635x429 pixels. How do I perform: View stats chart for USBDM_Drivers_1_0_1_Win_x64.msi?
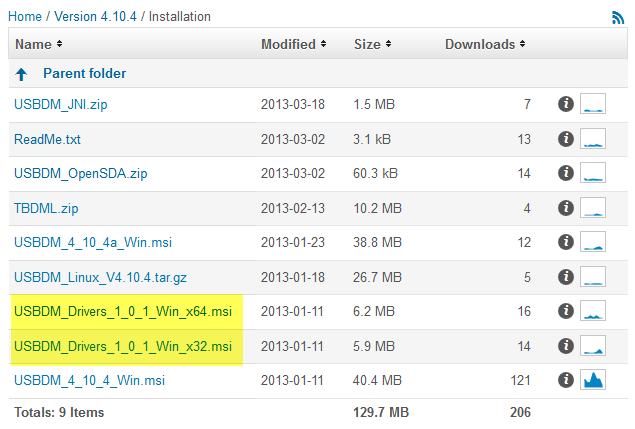click(593, 311)
